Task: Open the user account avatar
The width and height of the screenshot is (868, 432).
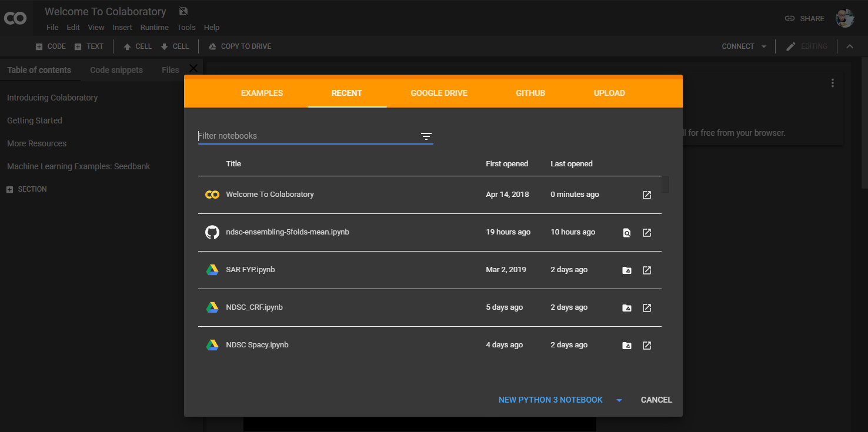Action: 845,18
